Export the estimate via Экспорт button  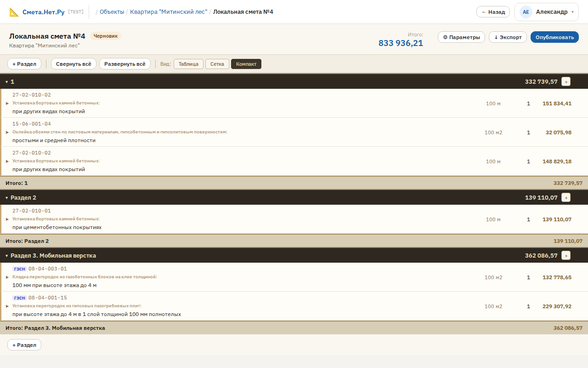click(508, 37)
